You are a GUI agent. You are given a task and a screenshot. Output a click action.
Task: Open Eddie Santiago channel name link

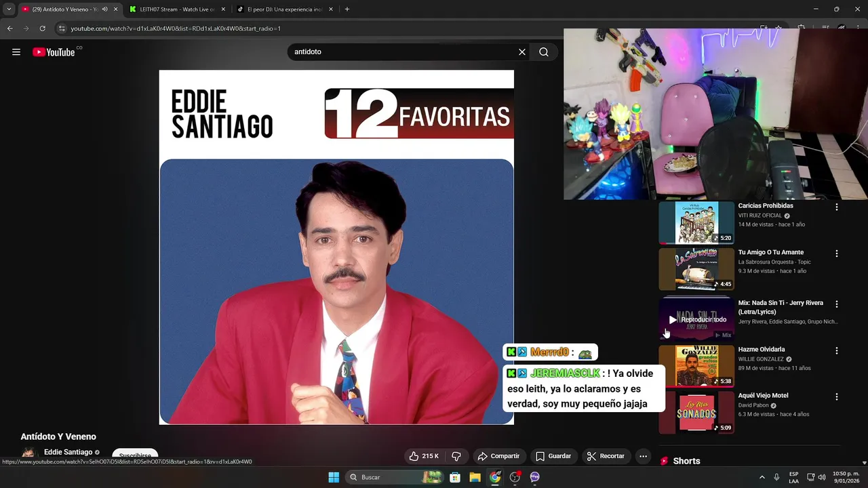tap(68, 452)
